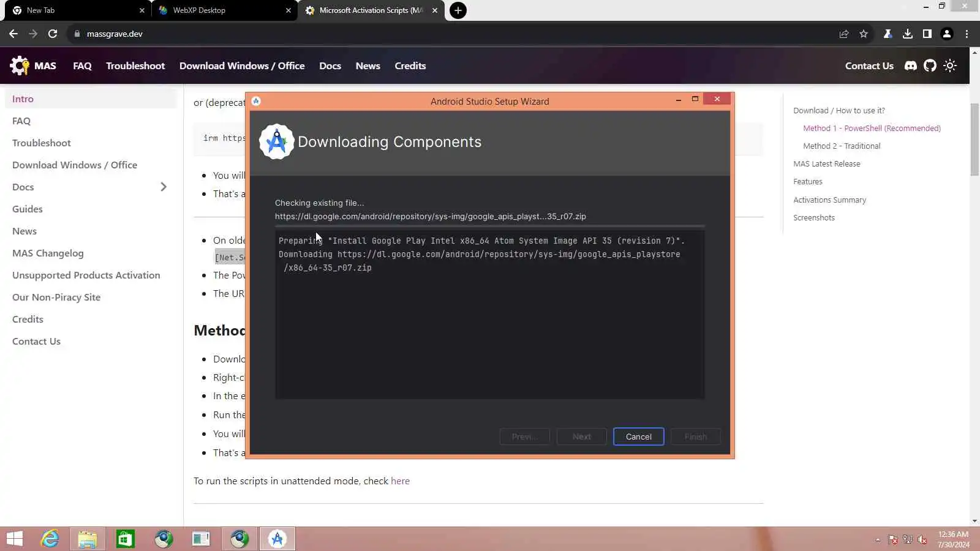Screen dimensions: 980x551
Task: Cancel the component download in wizard
Action: (x=639, y=437)
